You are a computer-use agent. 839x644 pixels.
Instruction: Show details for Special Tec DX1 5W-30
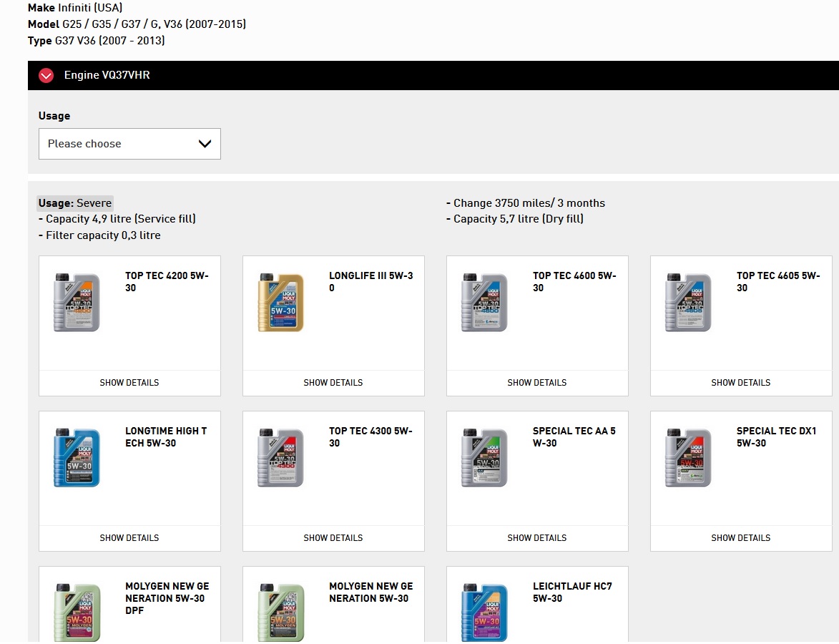[x=741, y=538]
